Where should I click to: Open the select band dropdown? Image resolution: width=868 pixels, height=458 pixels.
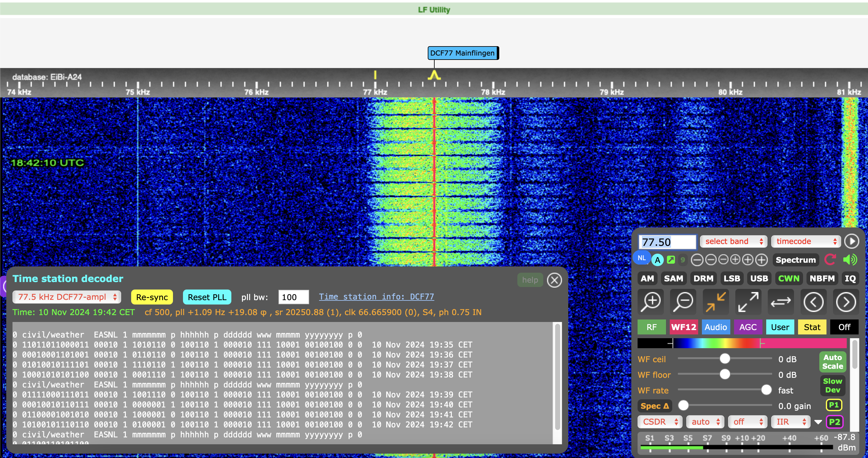[733, 241]
